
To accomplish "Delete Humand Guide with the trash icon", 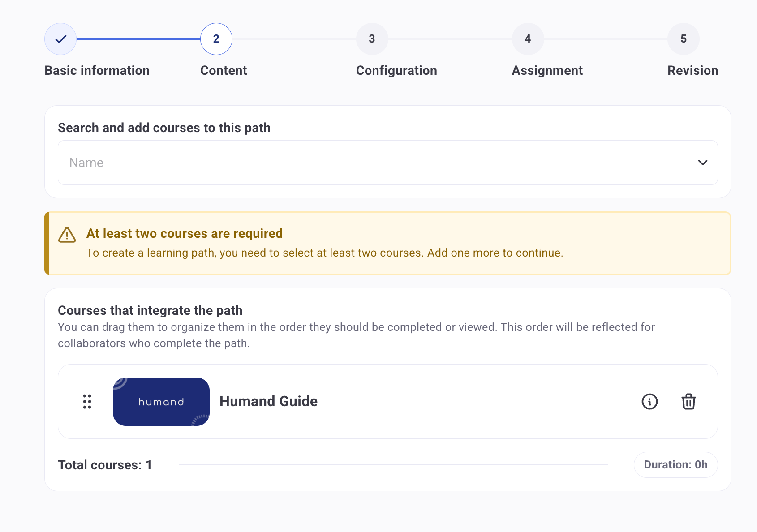I will tap(688, 402).
